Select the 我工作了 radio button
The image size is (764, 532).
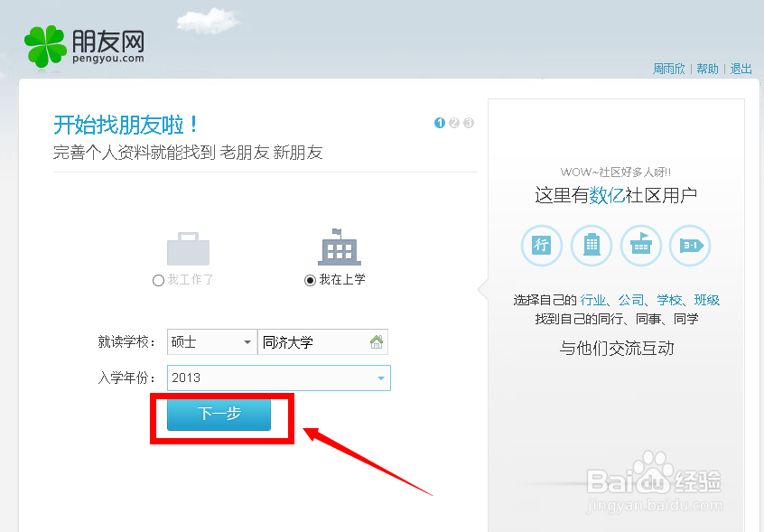tap(156, 280)
